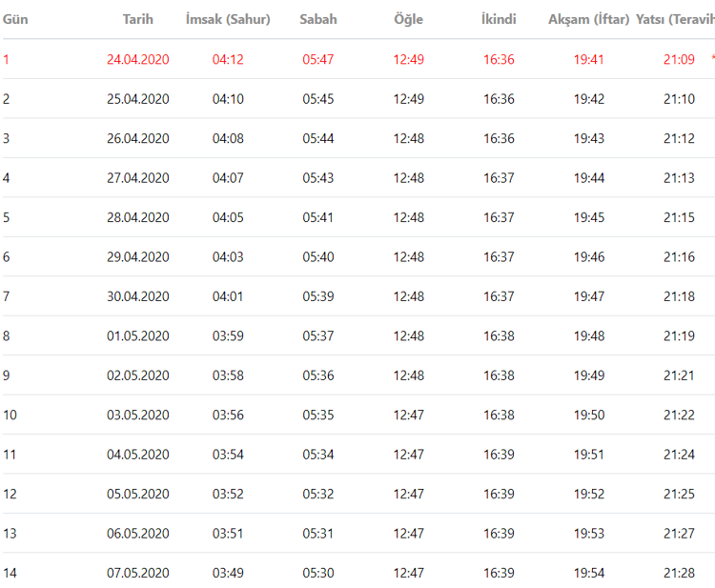Click the İmsak (Sahur) column header
Screen dimensions: 715x588
click(228, 20)
